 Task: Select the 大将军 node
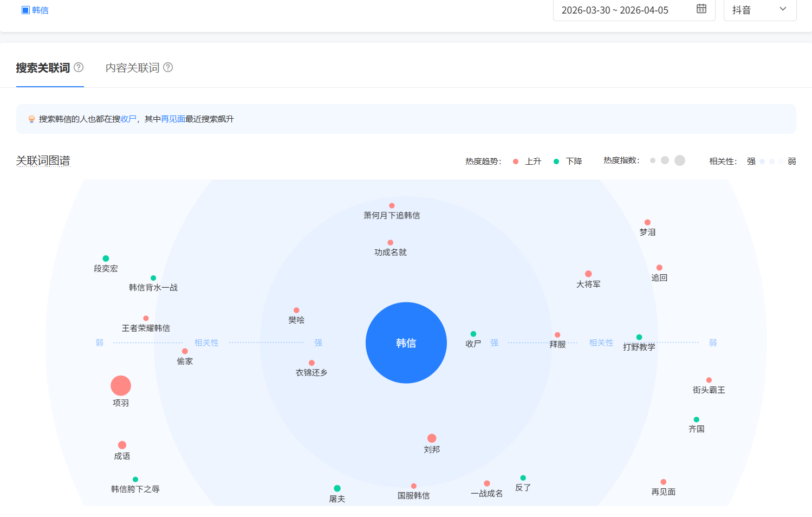pos(588,274)
